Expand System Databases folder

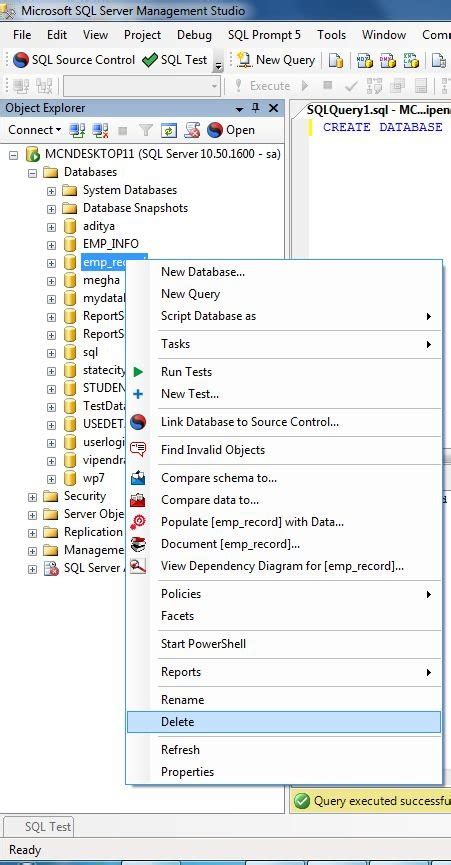tap(51, 191)
